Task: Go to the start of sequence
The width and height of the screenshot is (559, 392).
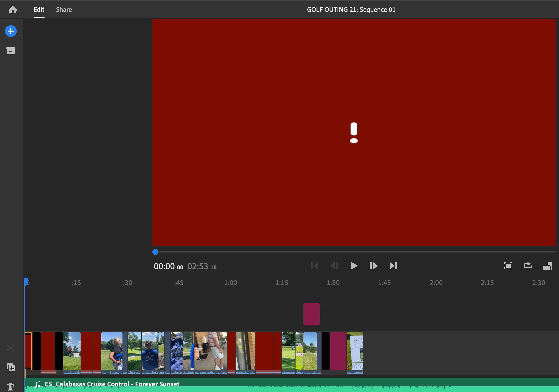Action: (314, 266)
